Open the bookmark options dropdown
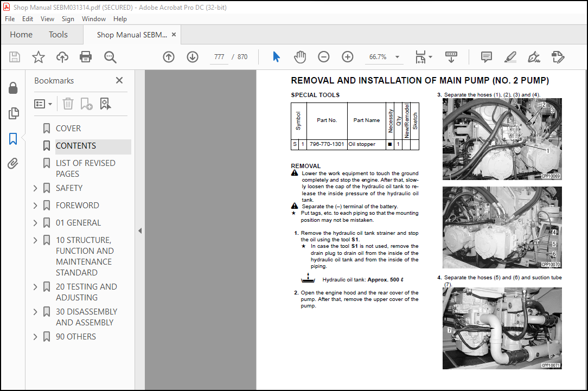The width and height of the screenshot is (588, 391). click(43, 104)
